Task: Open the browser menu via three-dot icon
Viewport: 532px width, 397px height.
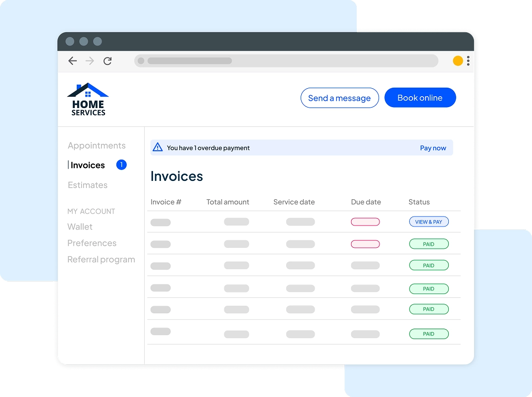Action: [468, 60]
